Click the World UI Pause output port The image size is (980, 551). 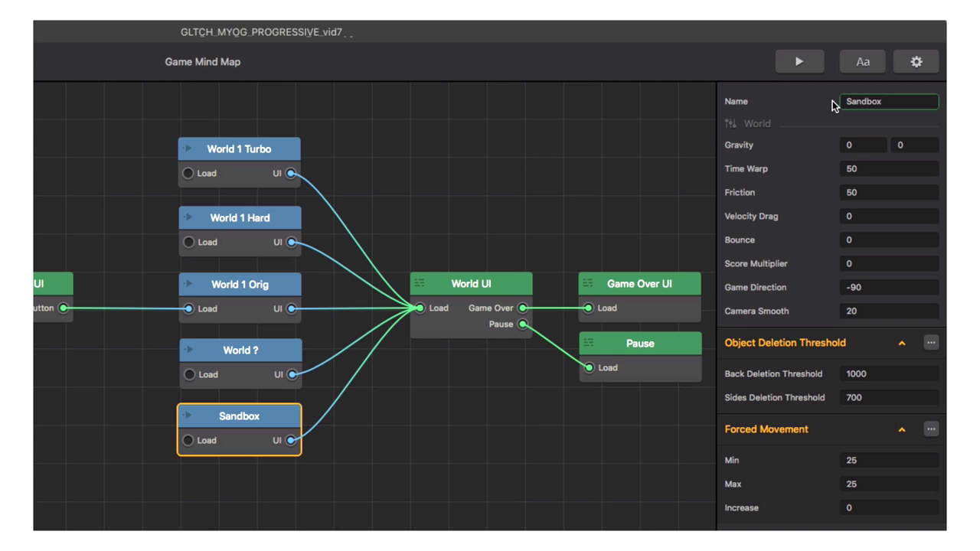pyautogui.click(x=523, y=324)
